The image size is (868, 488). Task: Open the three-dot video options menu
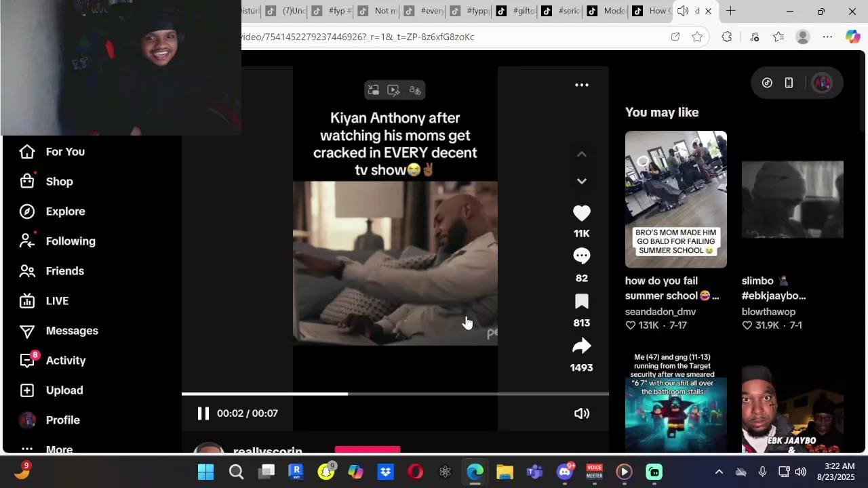tap(582, 85)
